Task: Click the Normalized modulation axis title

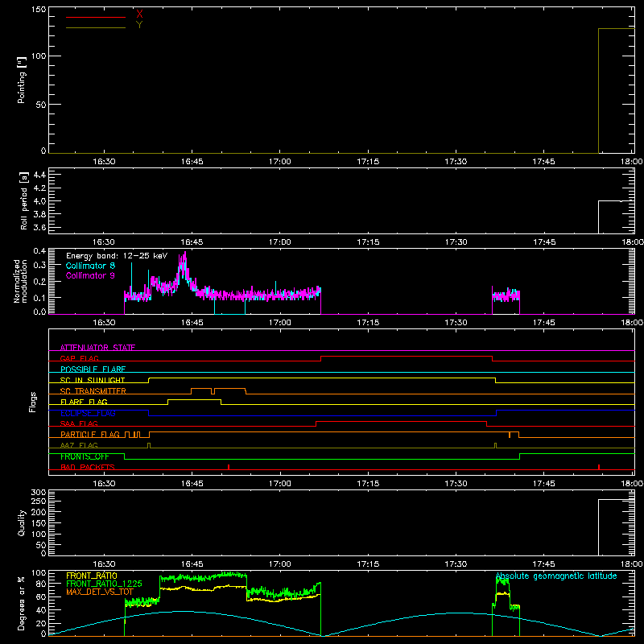Action: tap(21, 281)
